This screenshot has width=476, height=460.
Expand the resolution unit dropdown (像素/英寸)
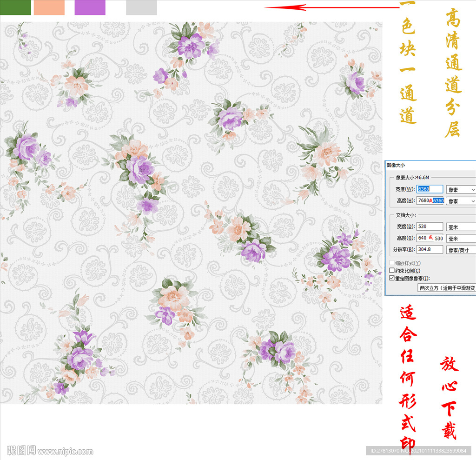[461, 250]
